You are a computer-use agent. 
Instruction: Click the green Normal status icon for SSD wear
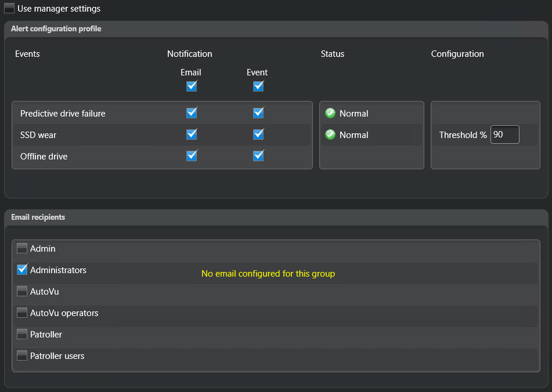coord(330,135)
